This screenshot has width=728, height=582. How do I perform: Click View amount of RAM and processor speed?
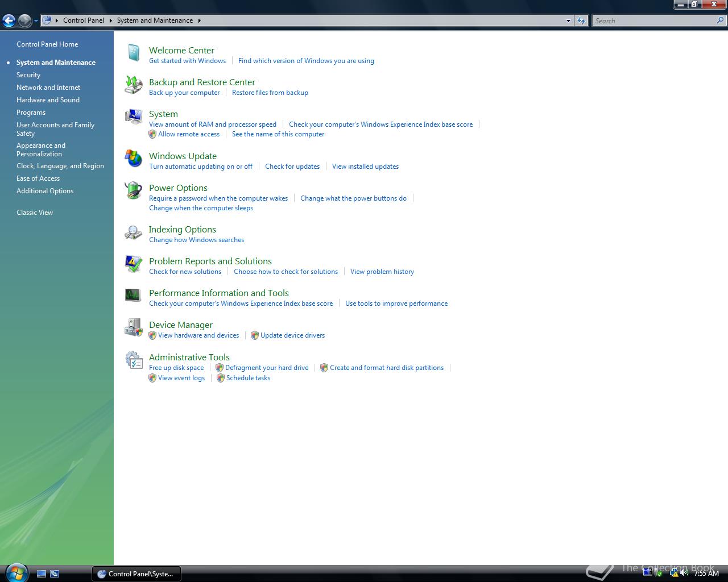tap(213, 124)
